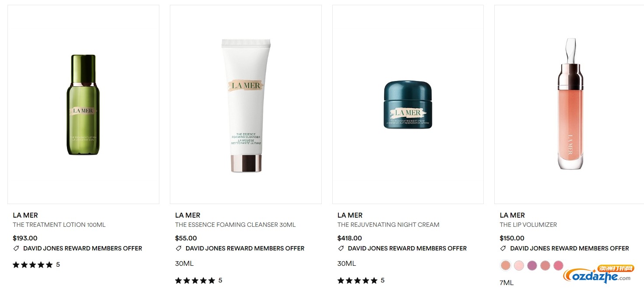Click the dark teal night cream jar image
This screenshot has width=644, height=289.
click(408, 105)
